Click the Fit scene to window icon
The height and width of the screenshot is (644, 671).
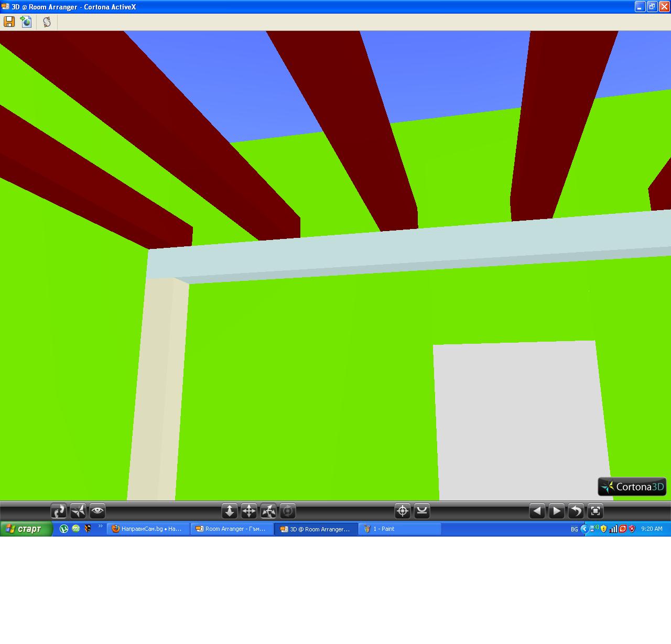coord(596,511)
